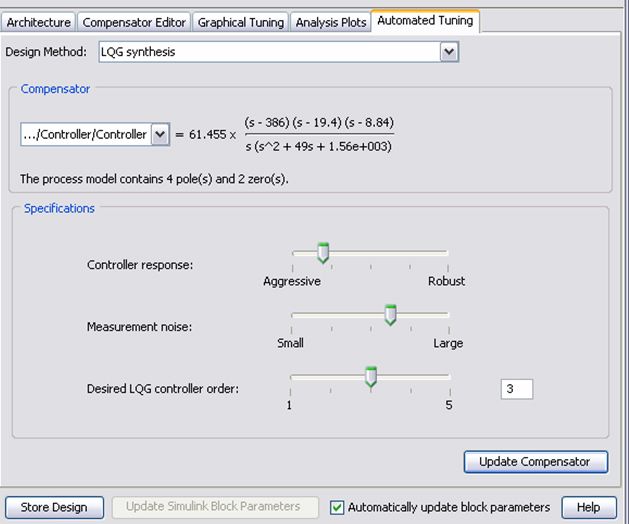This screenshot has width=629, height=524.
Task: Click order 5 end of LQG order slider
Action: coord(449,378)
